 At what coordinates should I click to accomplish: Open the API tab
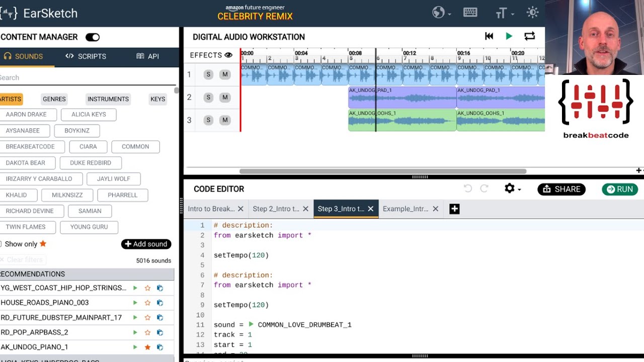pyautogui.click(x=147, y=56)
